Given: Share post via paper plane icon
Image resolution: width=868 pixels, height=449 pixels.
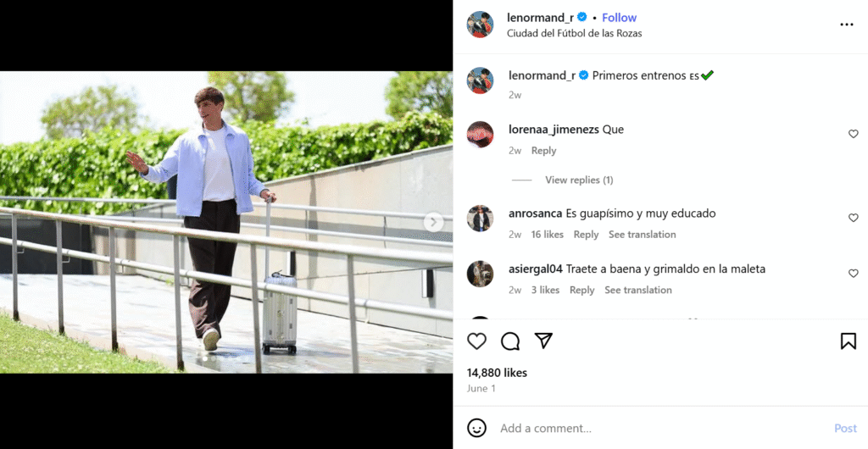Looking at the screenshot, I should (543, 341).
